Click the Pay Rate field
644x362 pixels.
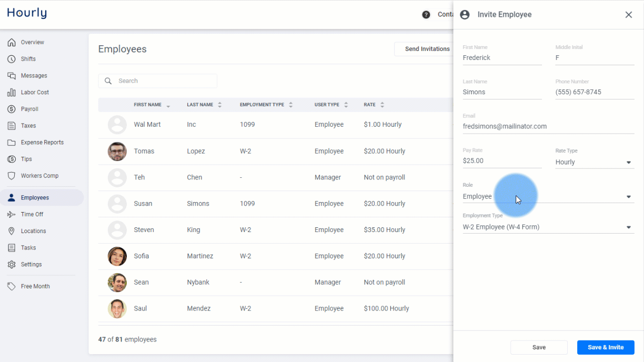pyautogui.click(x=502, y=161)
